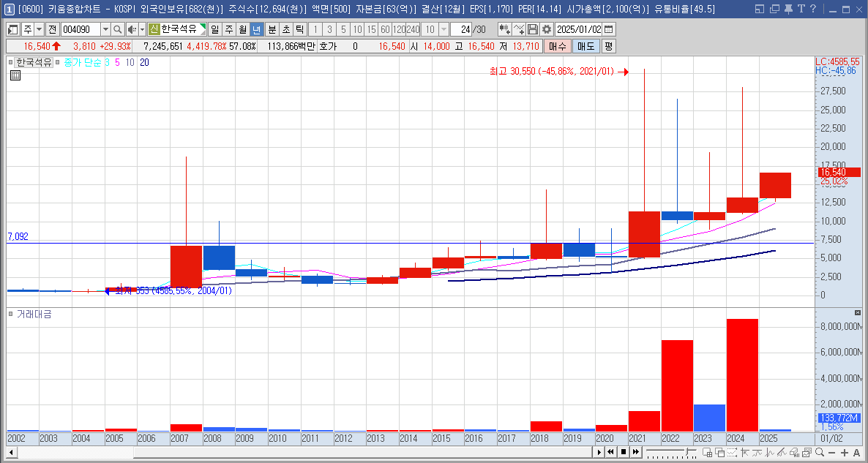Open the speaker options dropdown arrow

click(142, 29)
